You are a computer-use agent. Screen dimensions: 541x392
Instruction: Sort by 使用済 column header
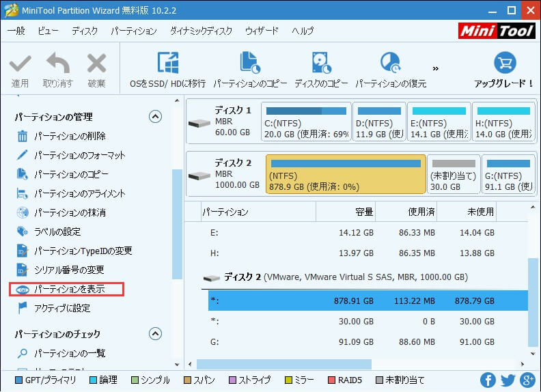(406, 212)
